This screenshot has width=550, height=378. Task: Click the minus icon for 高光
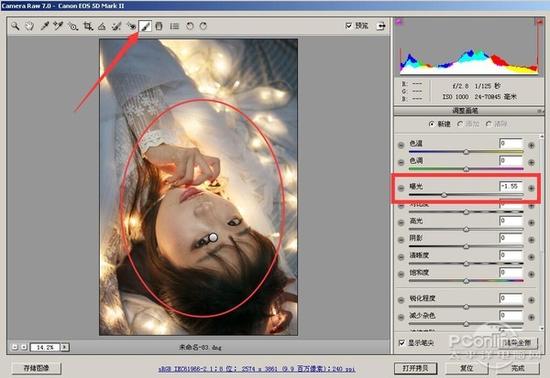click(401, 223)
